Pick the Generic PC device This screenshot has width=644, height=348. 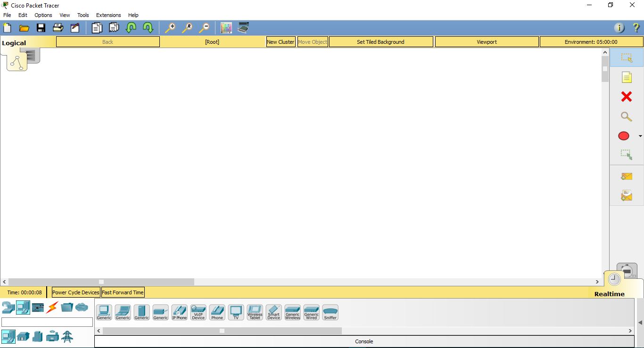click(104, 313)
